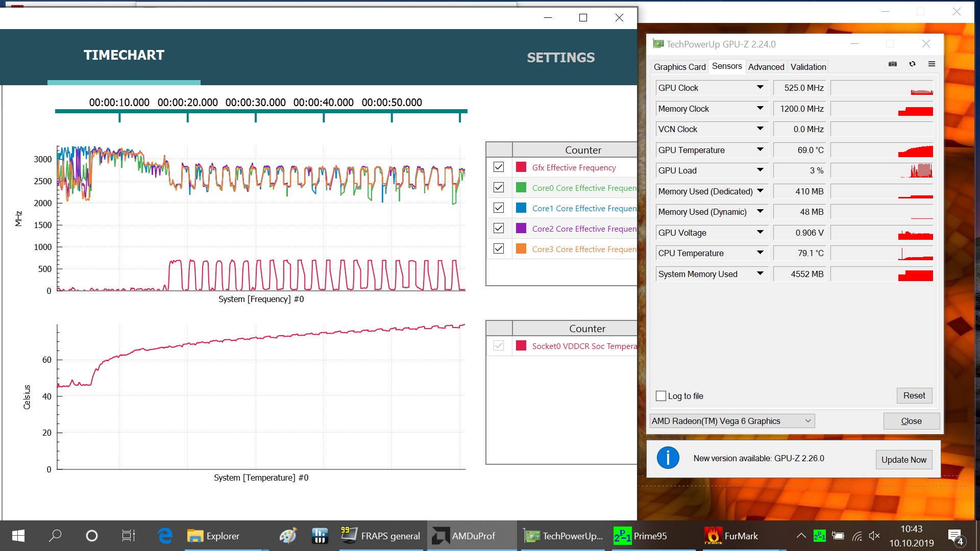Open CPU Temperature sensor dropdown arrow
The height and width of the screenshot is (551, 980).
pyautogui.click(x=760, y=253)
